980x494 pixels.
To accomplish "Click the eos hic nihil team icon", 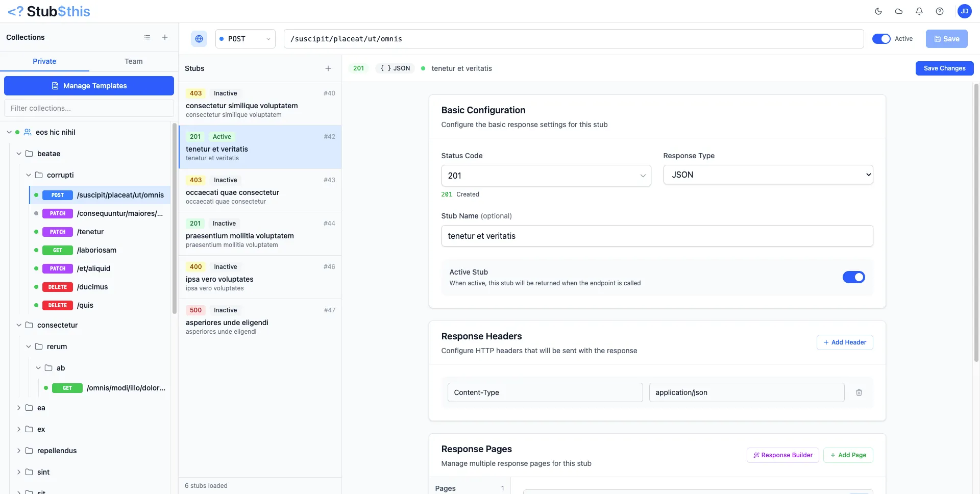I will click(28, 132).
